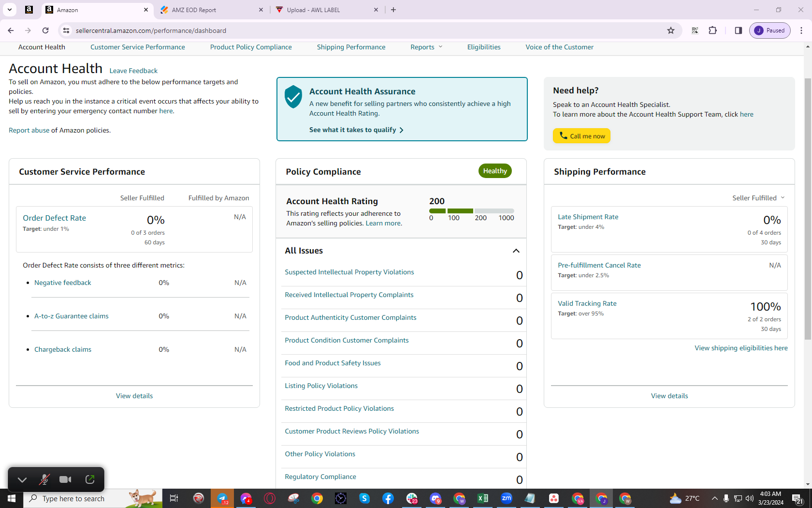
Task: Close the Upload - AWL LABEL tab
Action: (376, 10)
